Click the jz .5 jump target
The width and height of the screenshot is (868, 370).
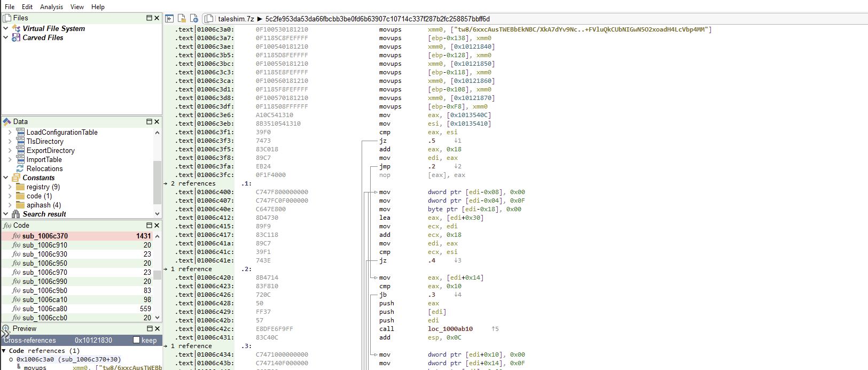[432, 141]
